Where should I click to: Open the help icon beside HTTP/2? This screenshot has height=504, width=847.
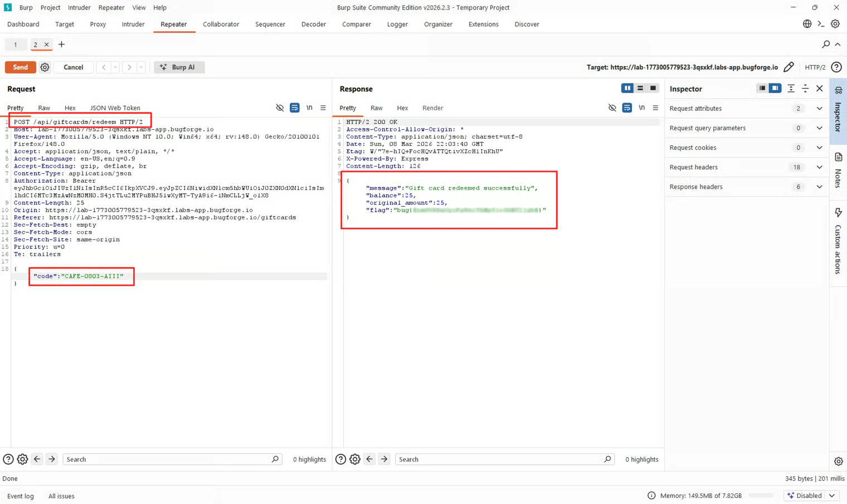836,67
